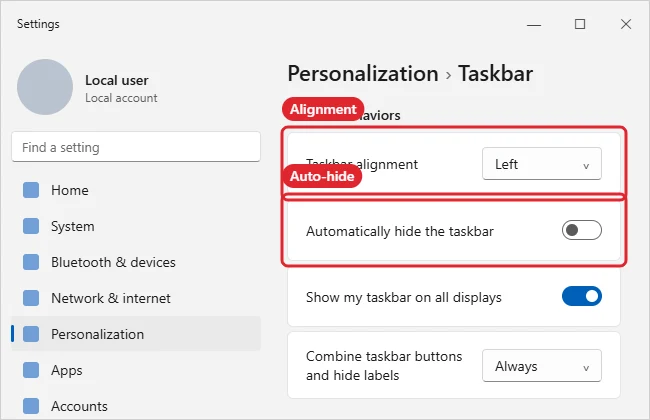Select Apps in the sidebar
Viewport: 650px width, 420px height.
[136, 370]
